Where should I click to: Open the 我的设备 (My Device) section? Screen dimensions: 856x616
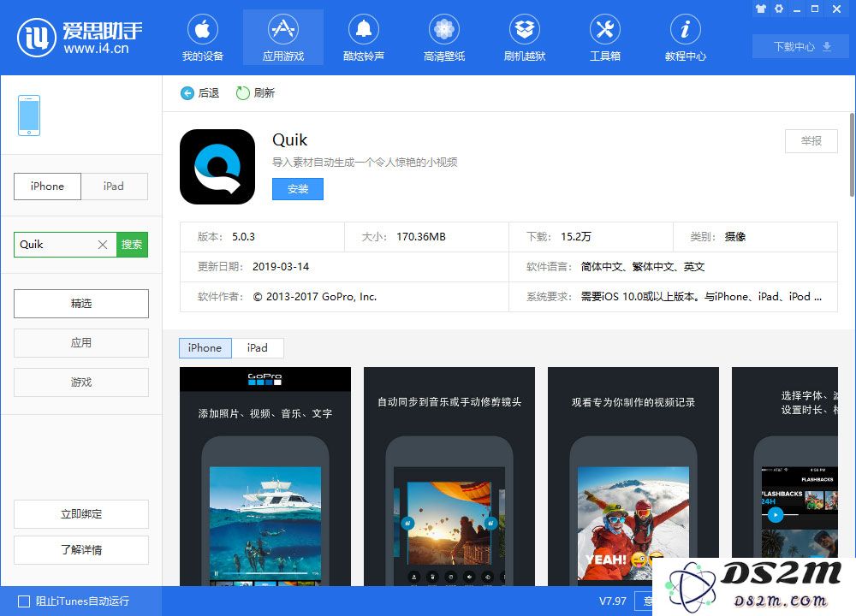tap(203, 38)
